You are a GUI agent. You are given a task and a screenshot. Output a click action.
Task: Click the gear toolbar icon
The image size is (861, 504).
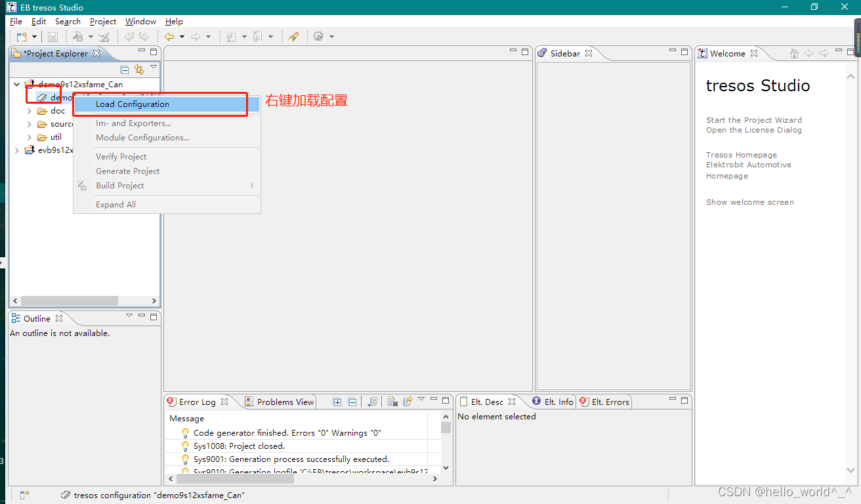[319, 37]
